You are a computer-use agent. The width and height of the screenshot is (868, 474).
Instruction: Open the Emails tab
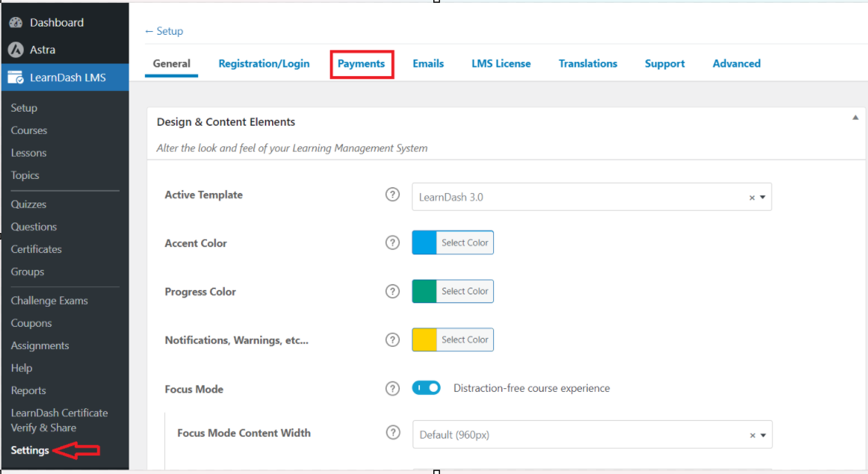428,64
